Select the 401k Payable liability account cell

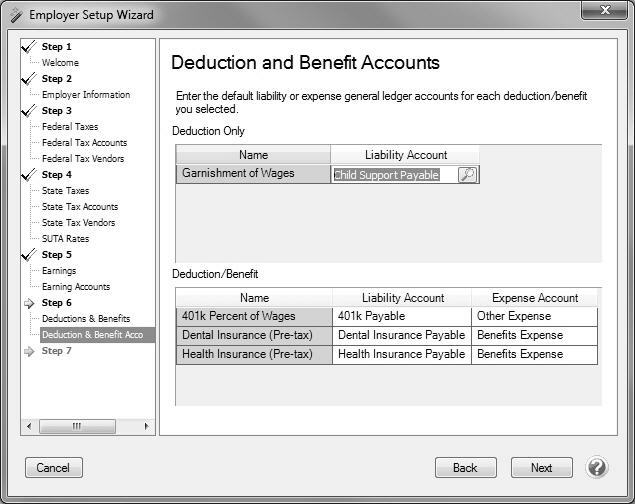coord(401,316)
